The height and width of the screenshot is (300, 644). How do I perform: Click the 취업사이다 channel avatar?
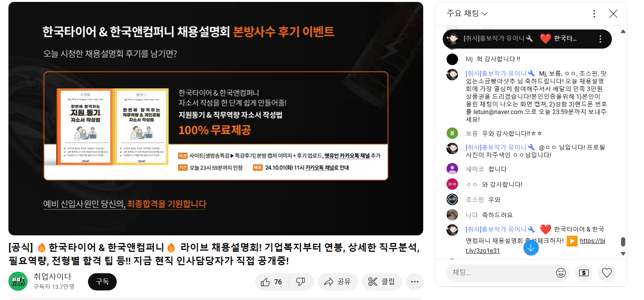click(18, 282)
